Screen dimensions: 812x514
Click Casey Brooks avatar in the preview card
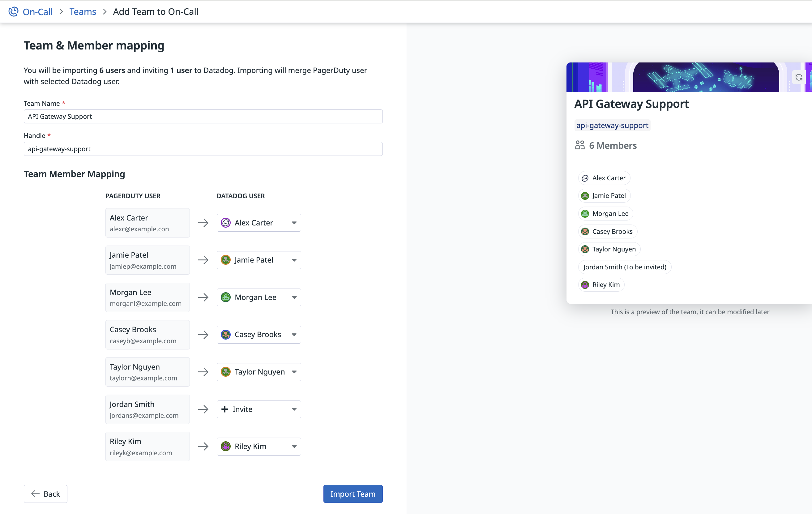pyautogui.click(x=585, y=231)
